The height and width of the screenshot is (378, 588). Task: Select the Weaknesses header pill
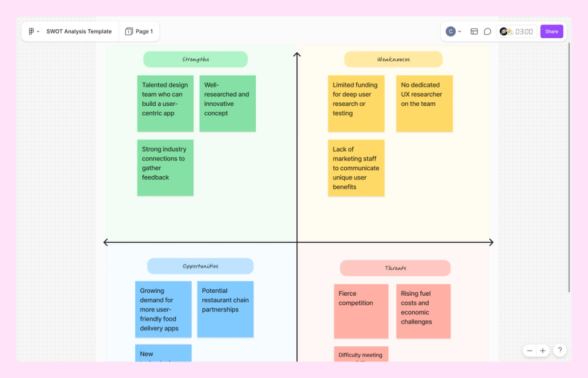click(393, 59)
